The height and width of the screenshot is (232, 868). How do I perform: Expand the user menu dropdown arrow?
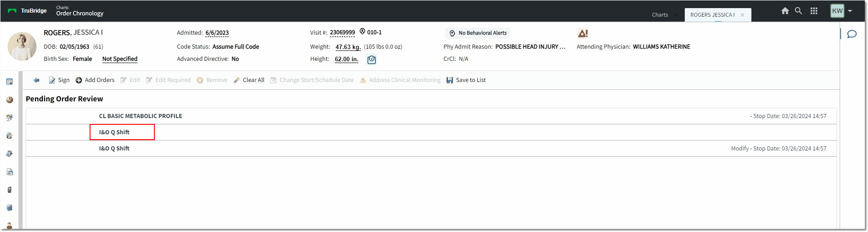coord(850,11)
